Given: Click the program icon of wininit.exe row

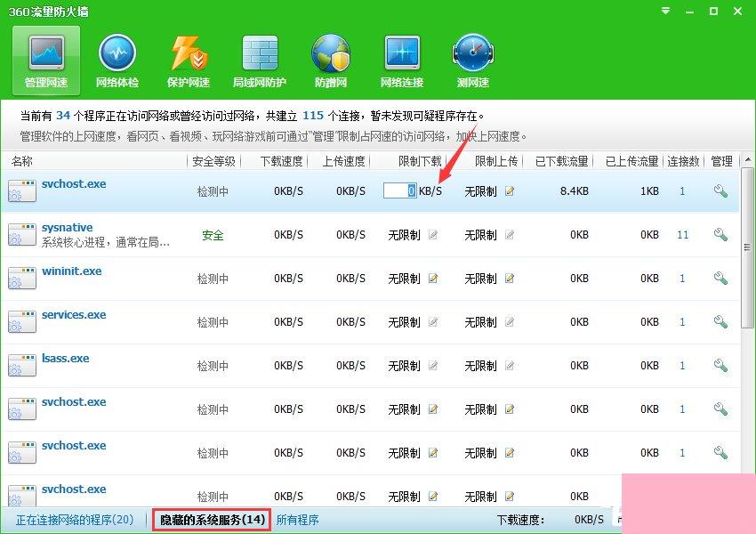Looking at the screenshot, I should pyautogui.click(x=22, y=279).
